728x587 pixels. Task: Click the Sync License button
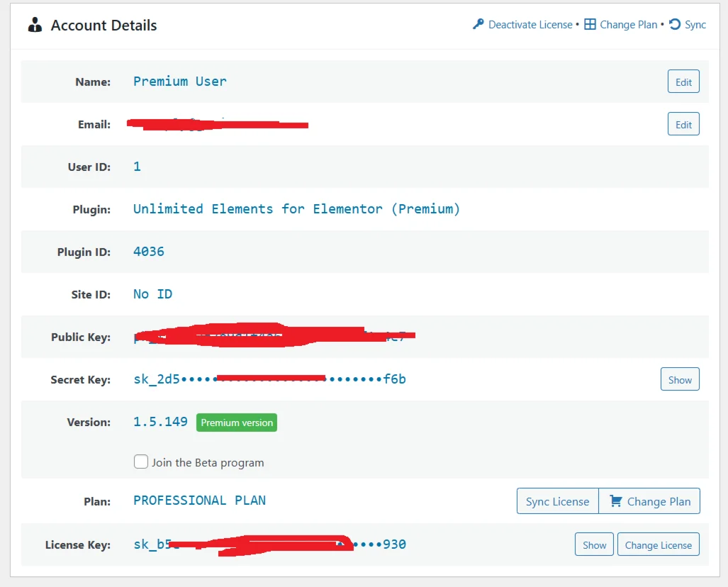click(x=558, y=501)
